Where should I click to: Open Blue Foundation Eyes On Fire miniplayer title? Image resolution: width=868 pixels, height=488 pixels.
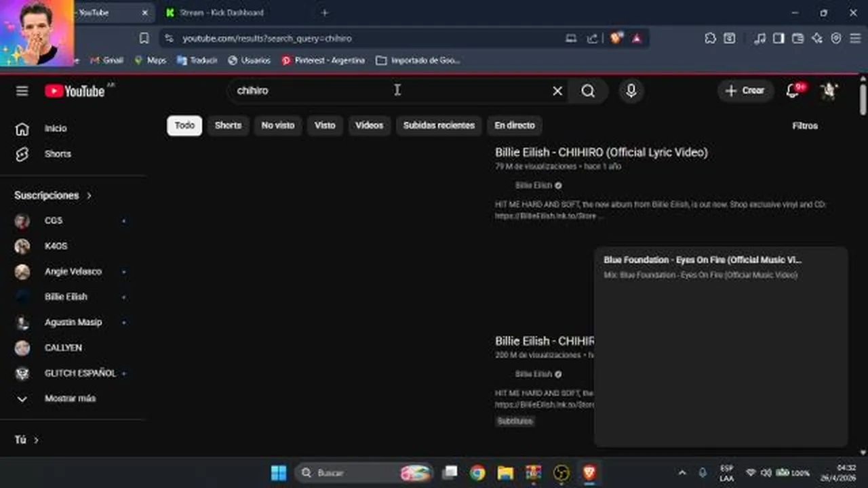pyautogui.click(x=703, y=260)
